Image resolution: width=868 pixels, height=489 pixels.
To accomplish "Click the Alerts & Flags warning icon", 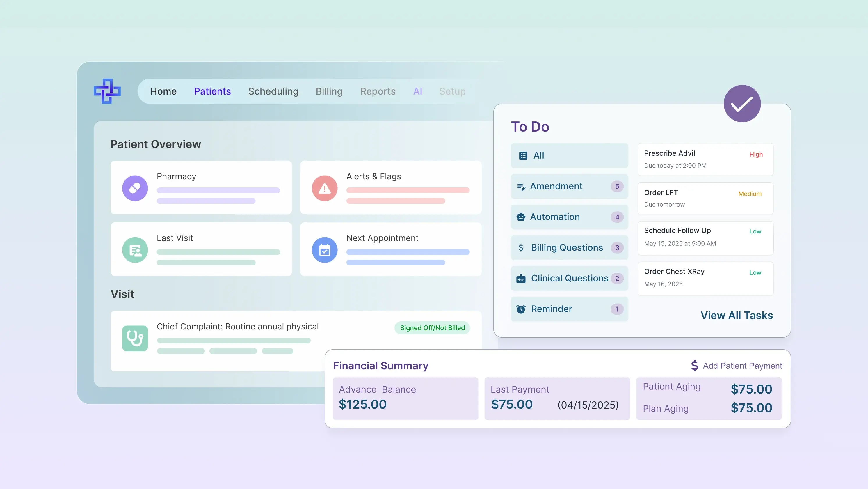I will (x=325, y=188).
